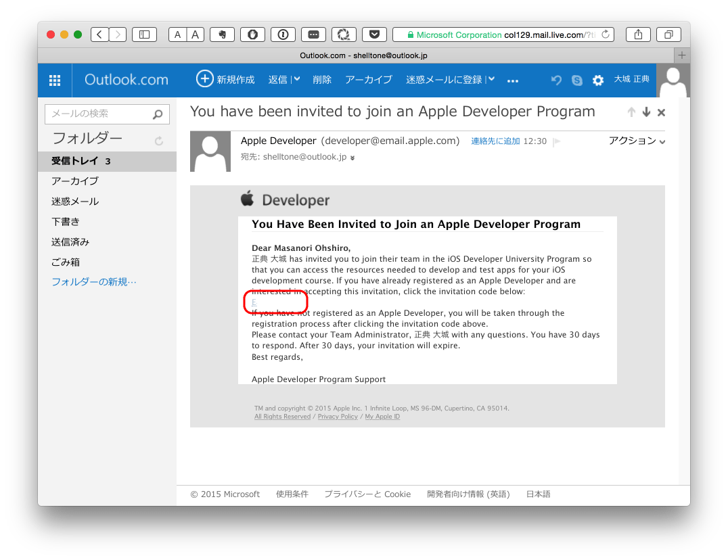Screen dimensions: 728x560
Task: Open the Outlook app launcher grid
Action: tap(55, 80)
